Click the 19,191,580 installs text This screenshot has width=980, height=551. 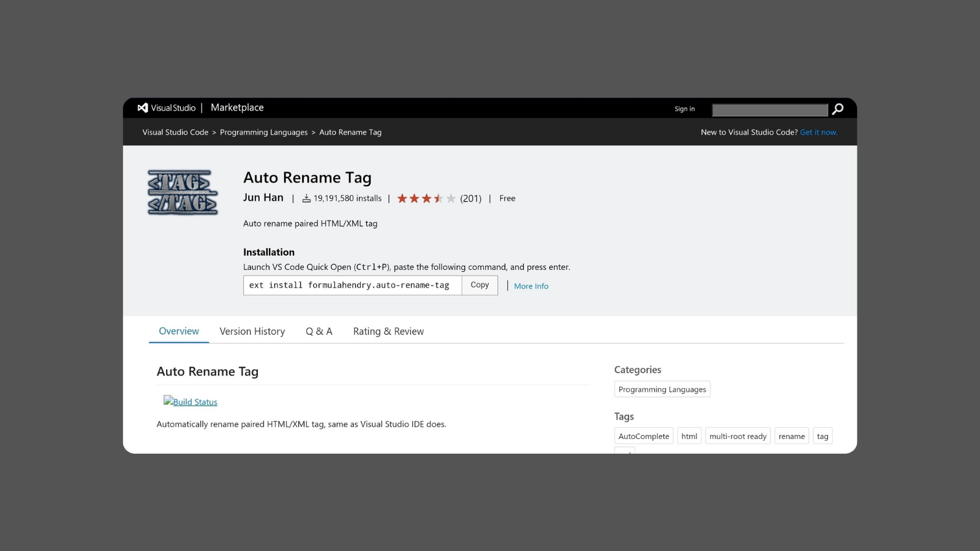click(x=347, y=198)
